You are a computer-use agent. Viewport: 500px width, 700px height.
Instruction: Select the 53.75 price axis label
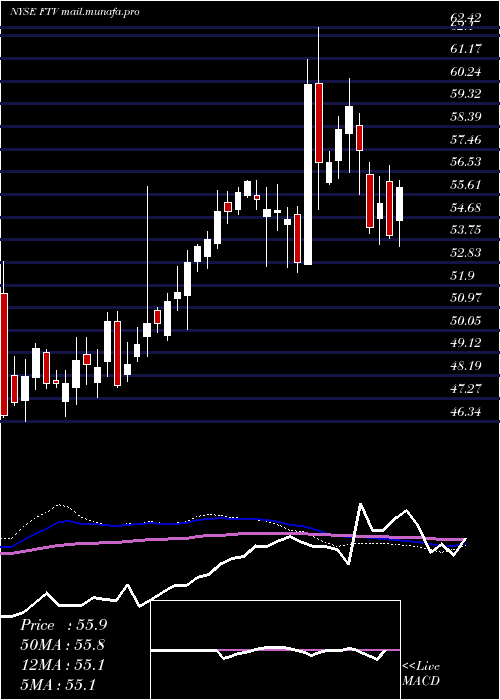point(466,230)
